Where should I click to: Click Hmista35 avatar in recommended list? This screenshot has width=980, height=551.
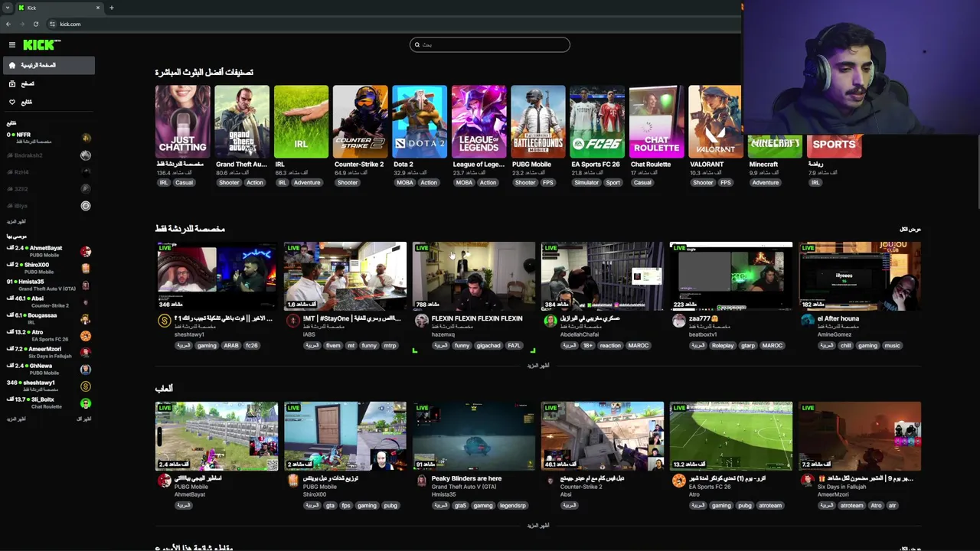(x=86, y=285)
